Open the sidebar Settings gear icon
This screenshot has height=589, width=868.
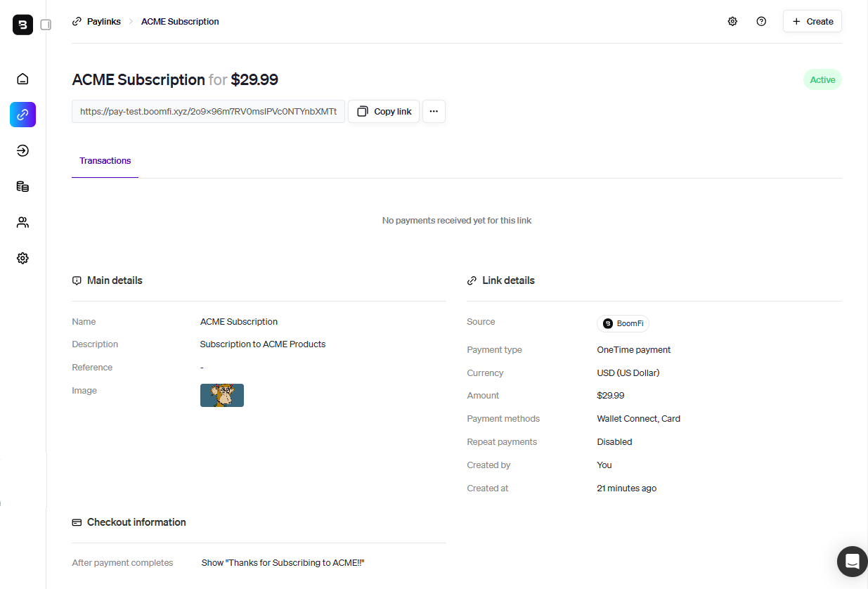22,258
